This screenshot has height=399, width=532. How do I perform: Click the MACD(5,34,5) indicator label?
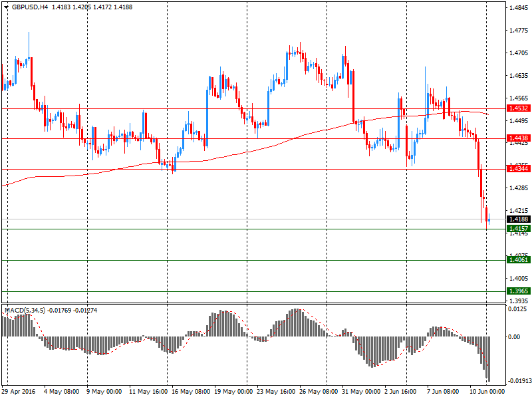[x=27, y=311]
